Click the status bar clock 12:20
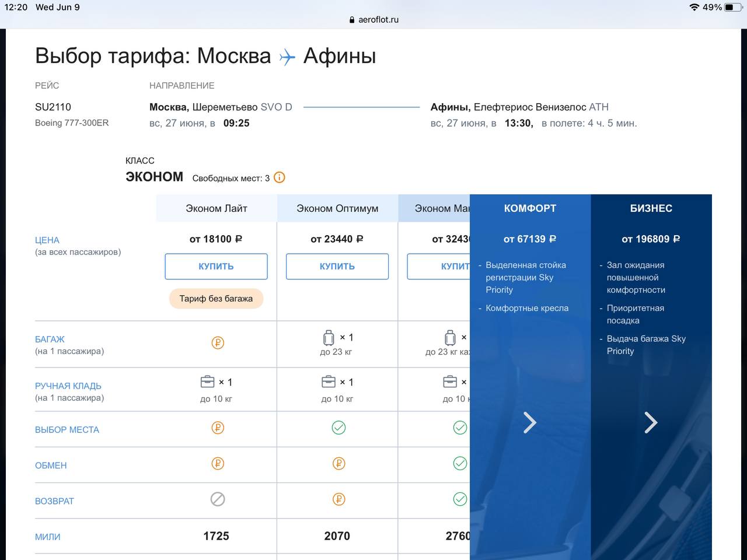This screenshot has height=560, width=747. tap(16, 7)
